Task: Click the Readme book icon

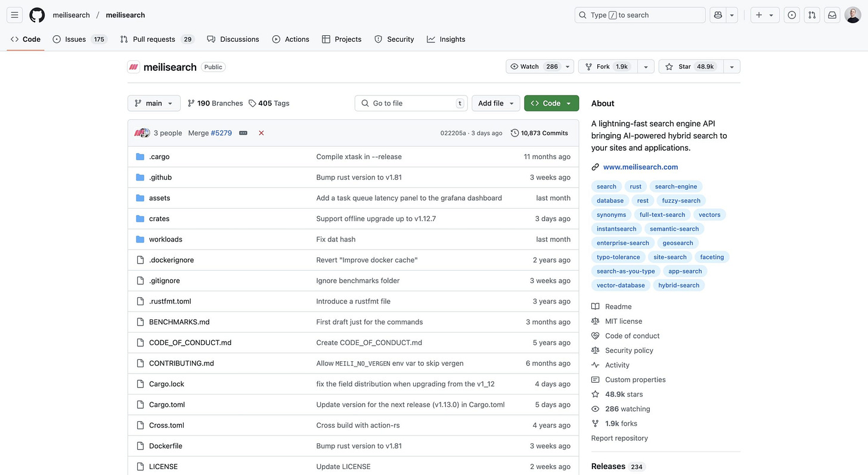Action: (x=595, y=306)
